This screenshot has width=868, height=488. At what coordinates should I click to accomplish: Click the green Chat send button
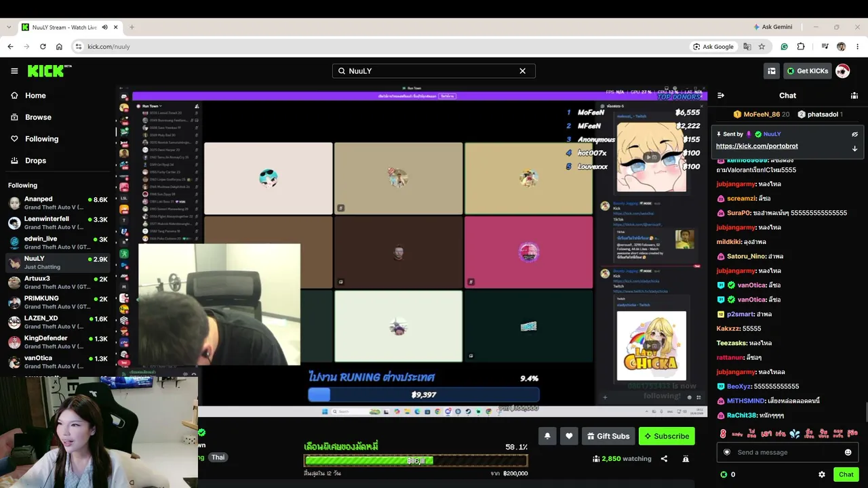click(846, 474)
